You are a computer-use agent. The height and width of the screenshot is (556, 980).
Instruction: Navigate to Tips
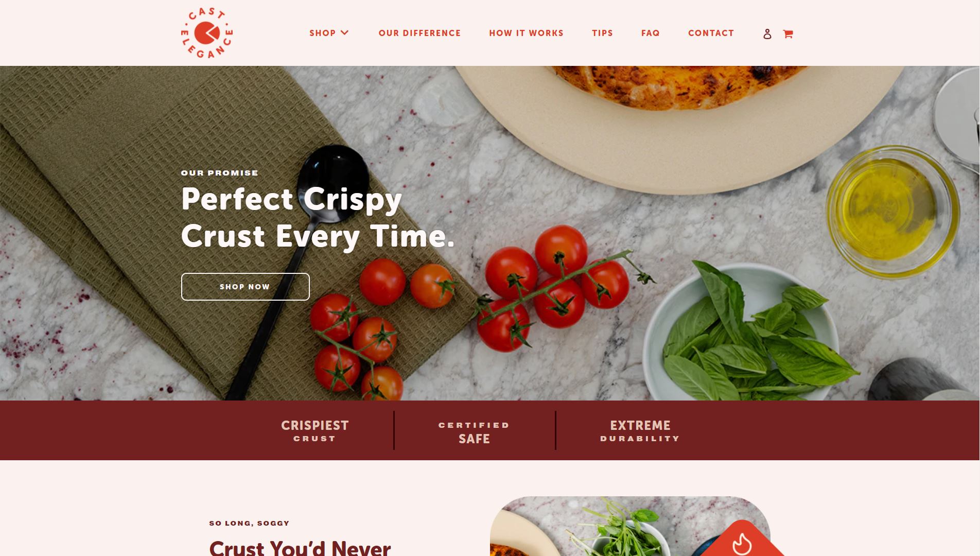602,33
